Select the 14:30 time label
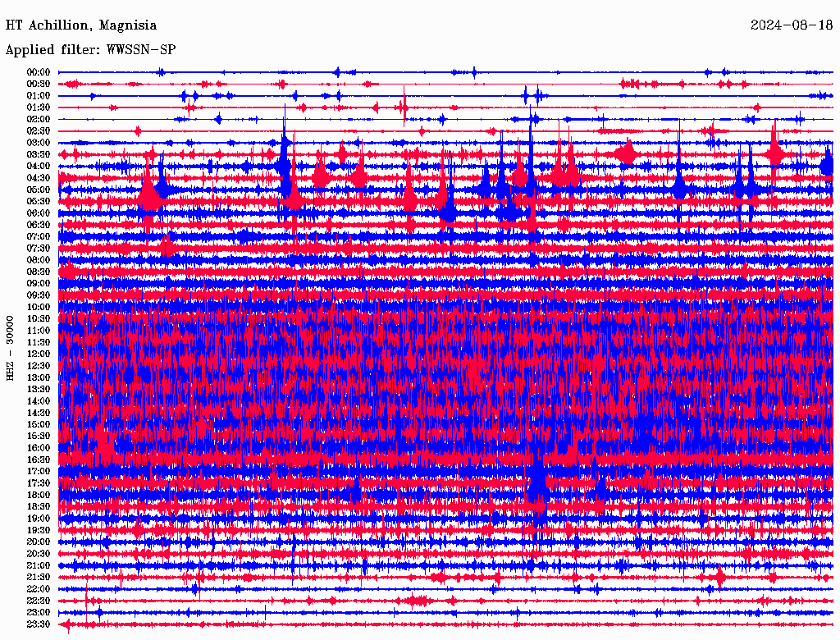The image size is (840, 640). tap(38, 413)
